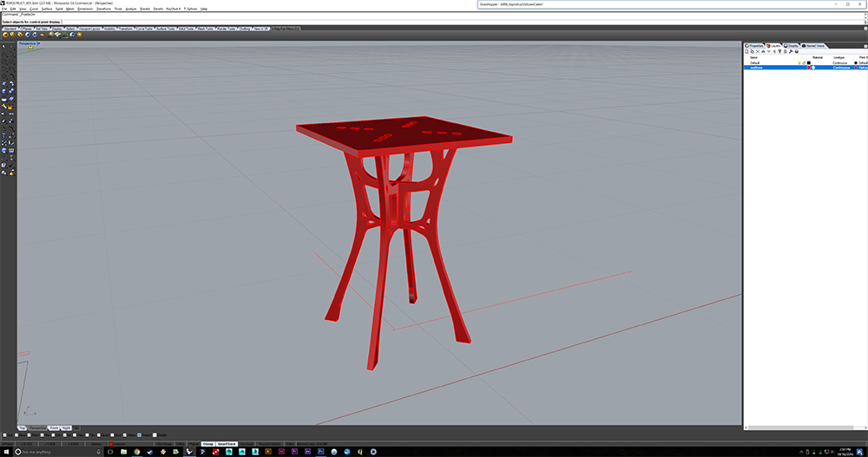Open the Transform menu
Image resolution: width=868 pixels, height=457 pixels.
(x=103, y=9)
